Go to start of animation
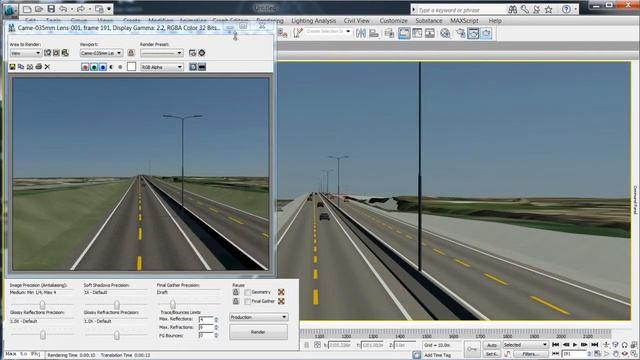 coord(556,345)
